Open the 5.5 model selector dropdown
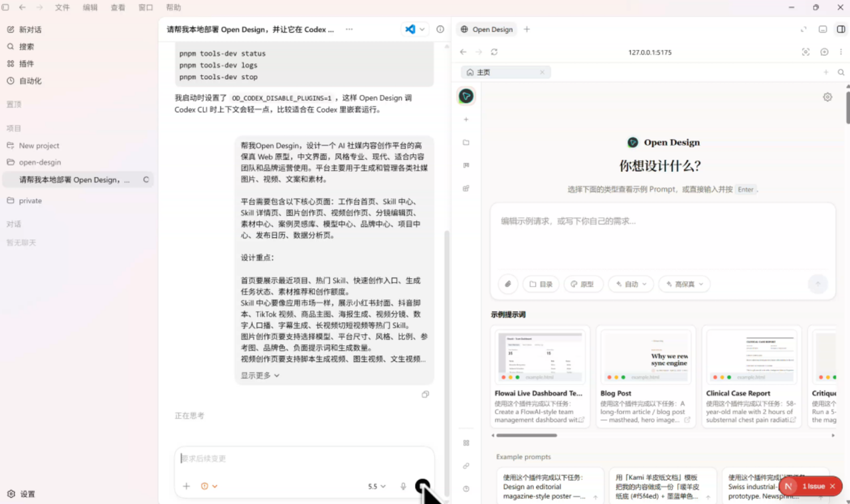This screenshot has height=504, width=850. click(x=377, y=487)
